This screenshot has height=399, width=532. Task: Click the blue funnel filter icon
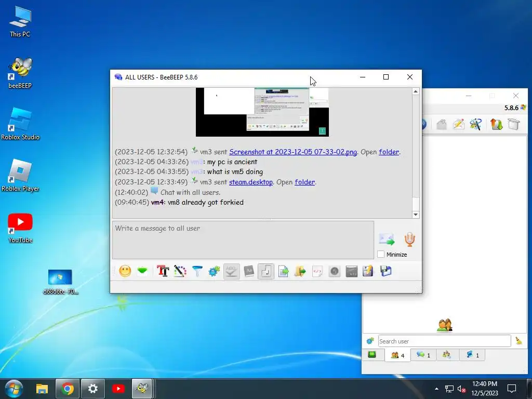click(197, 271)
